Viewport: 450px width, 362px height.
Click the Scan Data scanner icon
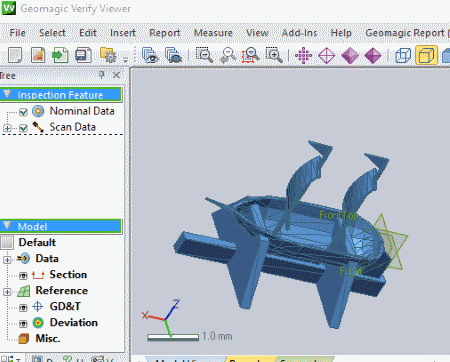(38, 127)
